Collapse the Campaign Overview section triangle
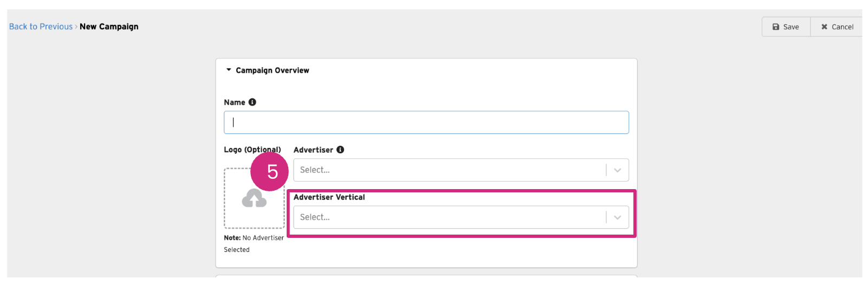Viewport: 868px width, 285px height. click(229, 70)
